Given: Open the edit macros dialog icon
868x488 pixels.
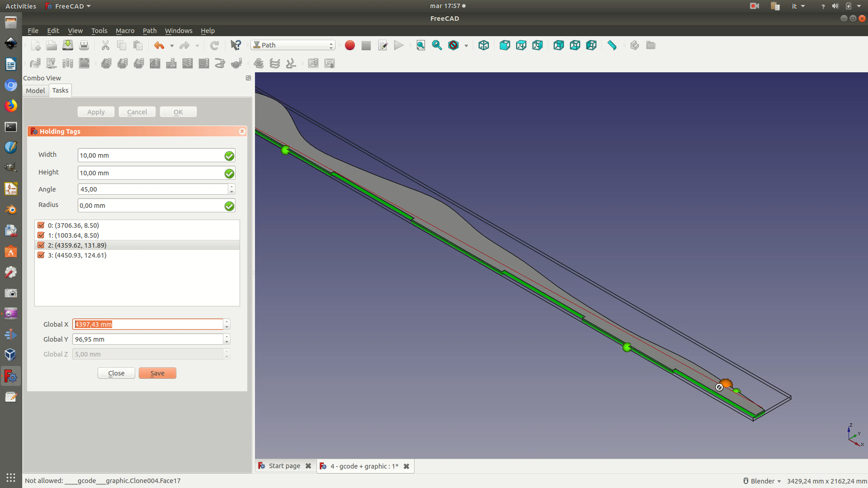Looking at the screenshot, I should coord(382,45).
